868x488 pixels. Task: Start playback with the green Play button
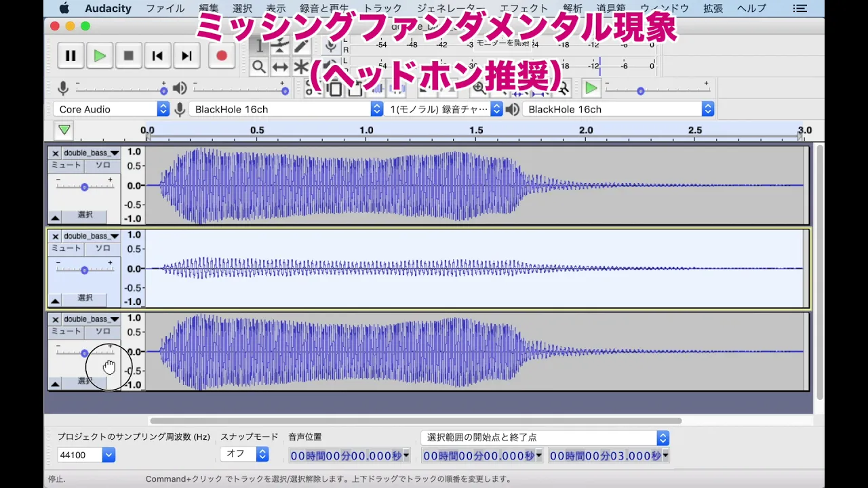(100, 56)
